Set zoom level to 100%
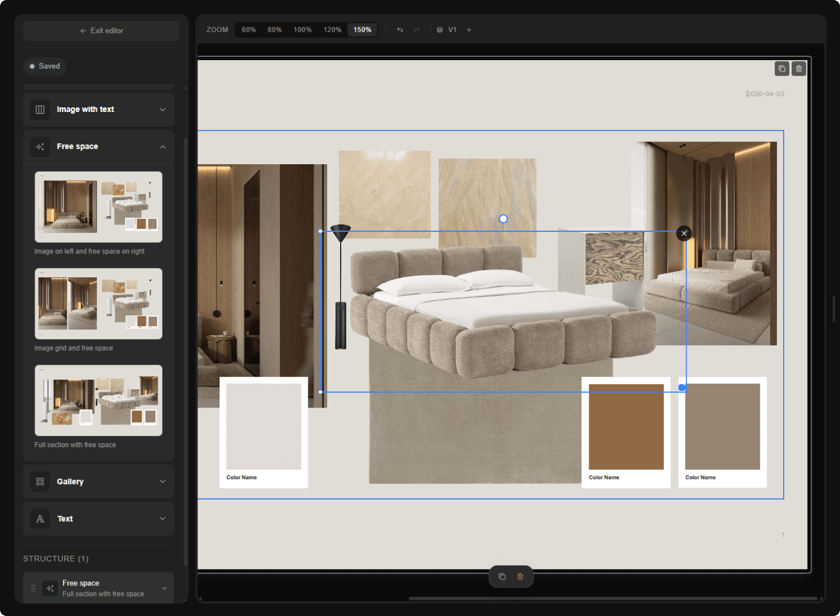 pyautogui.click(x=303, y=30)
